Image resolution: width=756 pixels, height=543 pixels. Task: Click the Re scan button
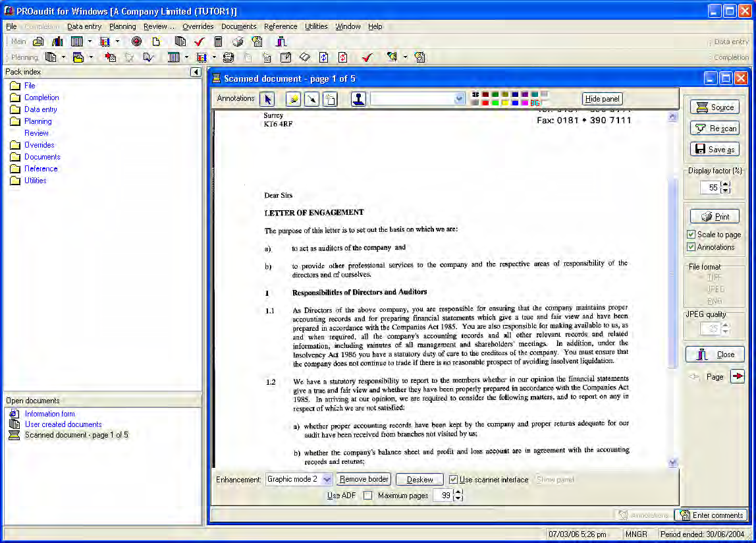[715, 129]
